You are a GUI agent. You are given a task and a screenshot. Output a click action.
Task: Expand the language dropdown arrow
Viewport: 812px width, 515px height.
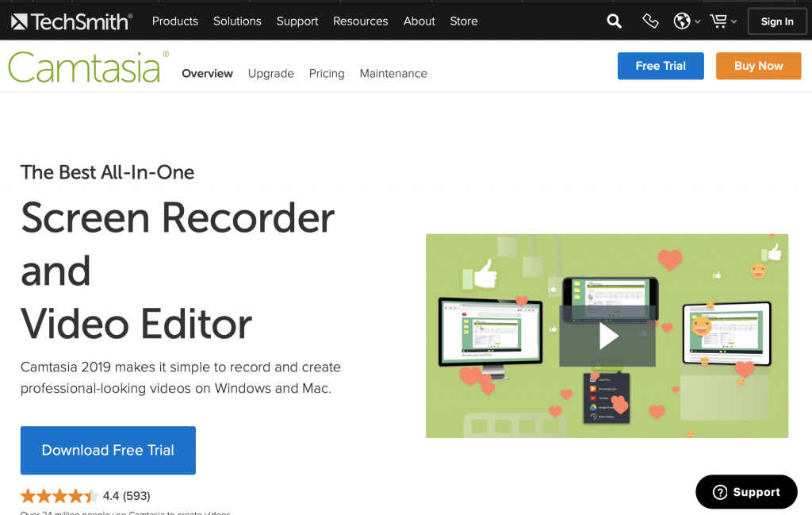coord(698,22)
